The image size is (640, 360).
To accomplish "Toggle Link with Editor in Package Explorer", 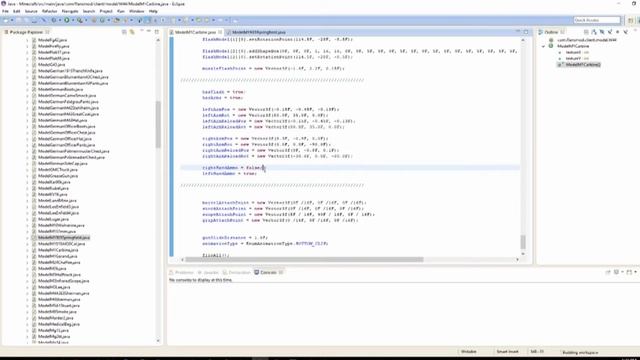I will coord(132,32).
